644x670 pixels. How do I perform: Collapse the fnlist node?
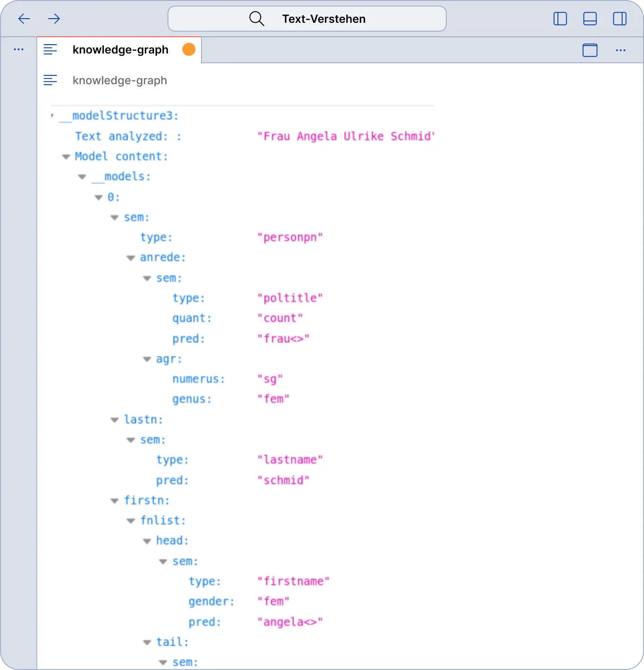(131, 521)
